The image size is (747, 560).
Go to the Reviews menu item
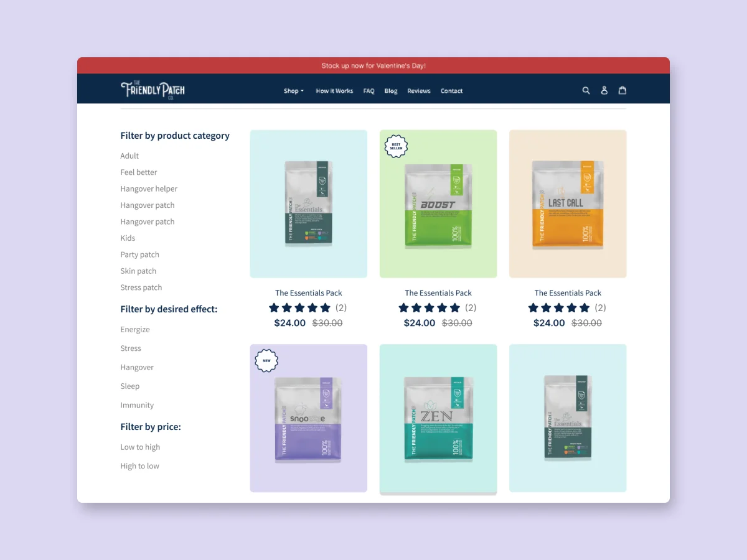pos(419,91)
